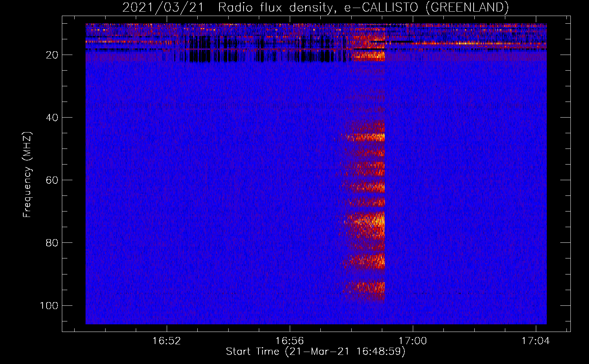Screen dimensions: 589x364
Task: Click the 17:04 time tick label
Action: click(536, 341)
